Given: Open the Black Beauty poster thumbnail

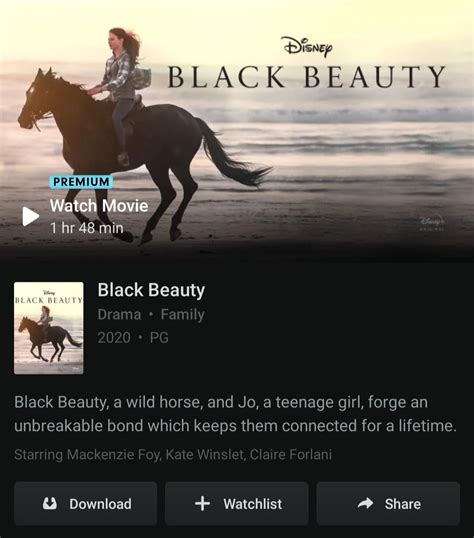Looking at the screenshot, I should point(49,328).
